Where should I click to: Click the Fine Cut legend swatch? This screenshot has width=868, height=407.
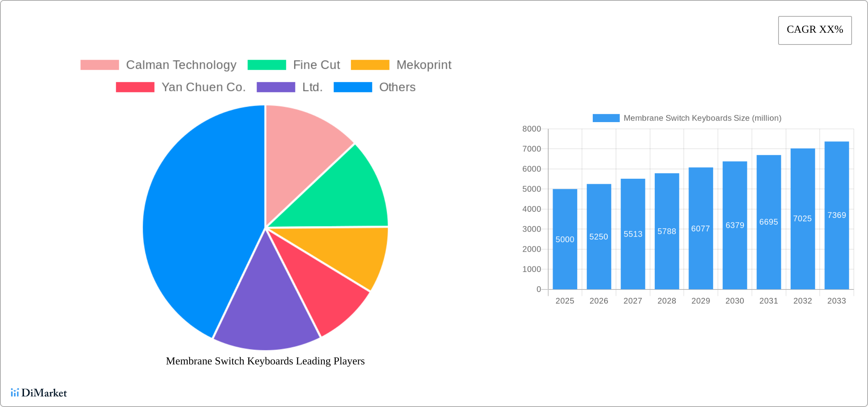click(266, 65)
